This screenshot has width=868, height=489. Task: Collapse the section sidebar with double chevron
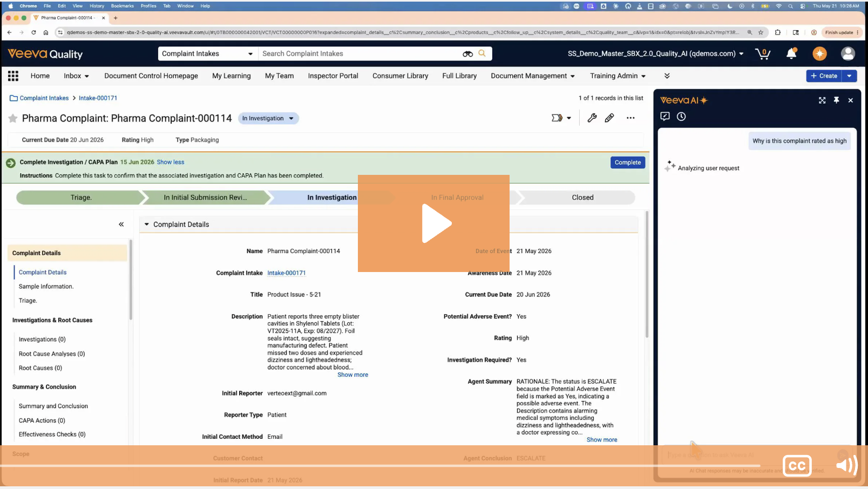tap(121, 225)
